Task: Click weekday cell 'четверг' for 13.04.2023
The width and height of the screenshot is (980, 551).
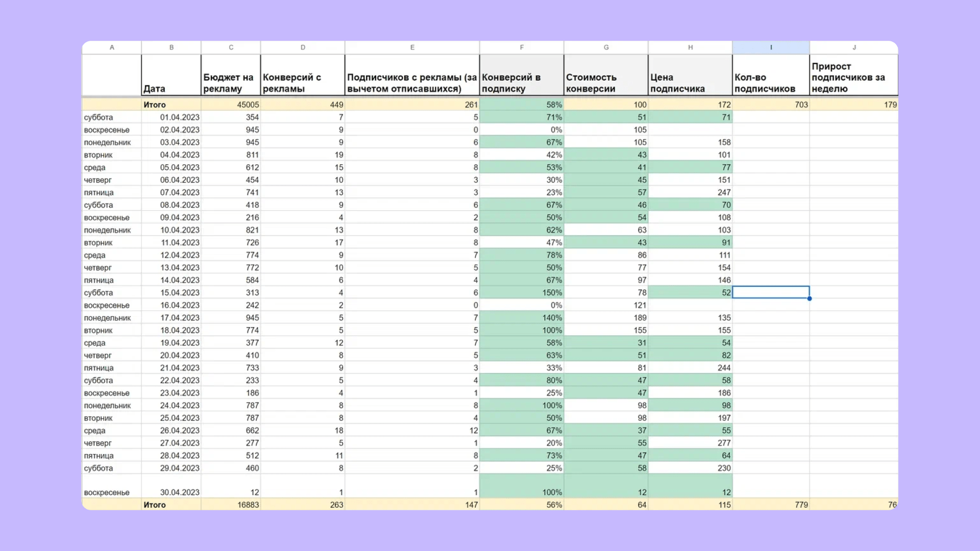Action: (x=112, y=268)
